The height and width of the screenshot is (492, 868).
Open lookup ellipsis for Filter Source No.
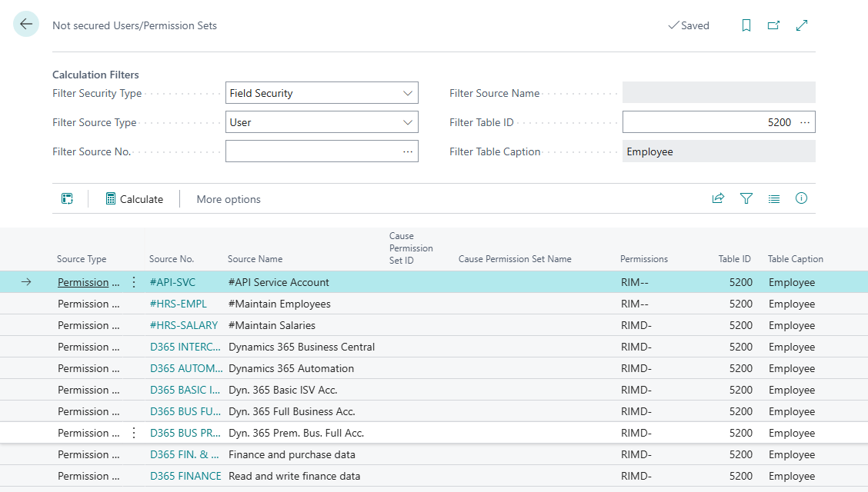[408, 151]
